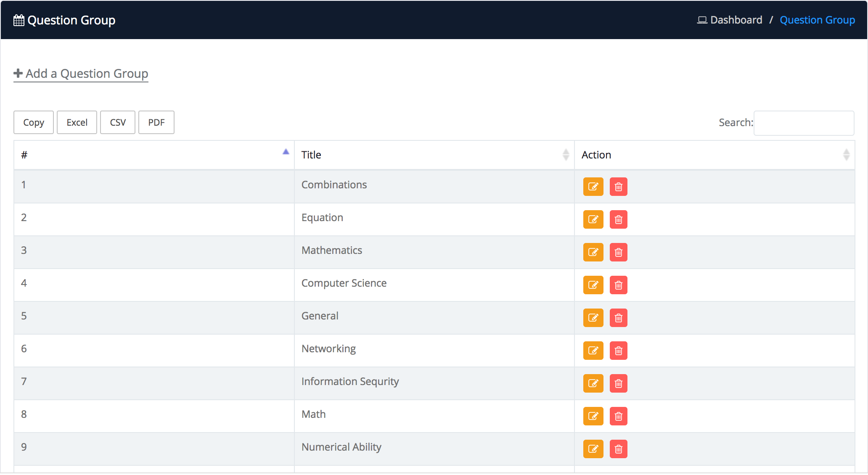
Task: Sort table by Title column
Action: pos(434,155)
